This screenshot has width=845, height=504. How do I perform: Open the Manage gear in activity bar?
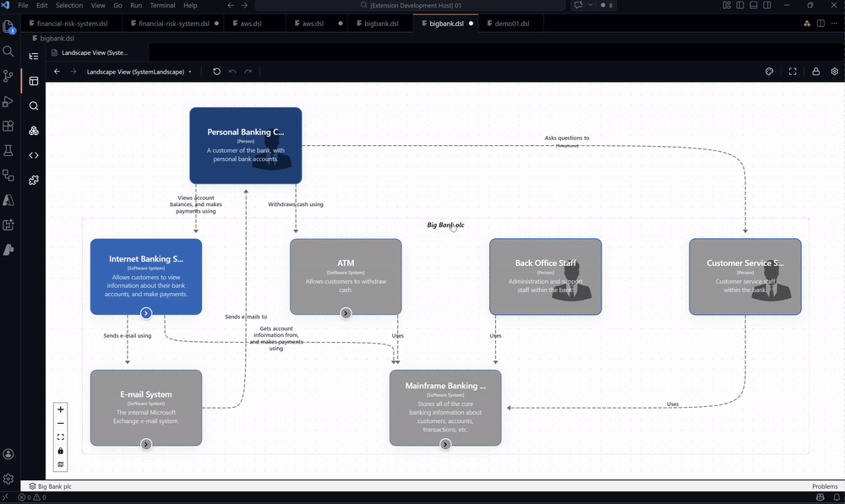(x=8, y=479)
